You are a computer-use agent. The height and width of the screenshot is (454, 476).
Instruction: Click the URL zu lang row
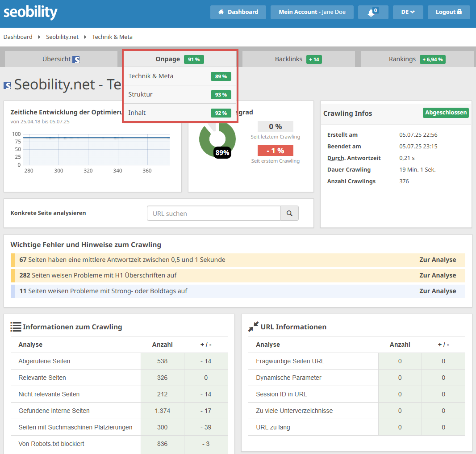[x=357, y=427]
